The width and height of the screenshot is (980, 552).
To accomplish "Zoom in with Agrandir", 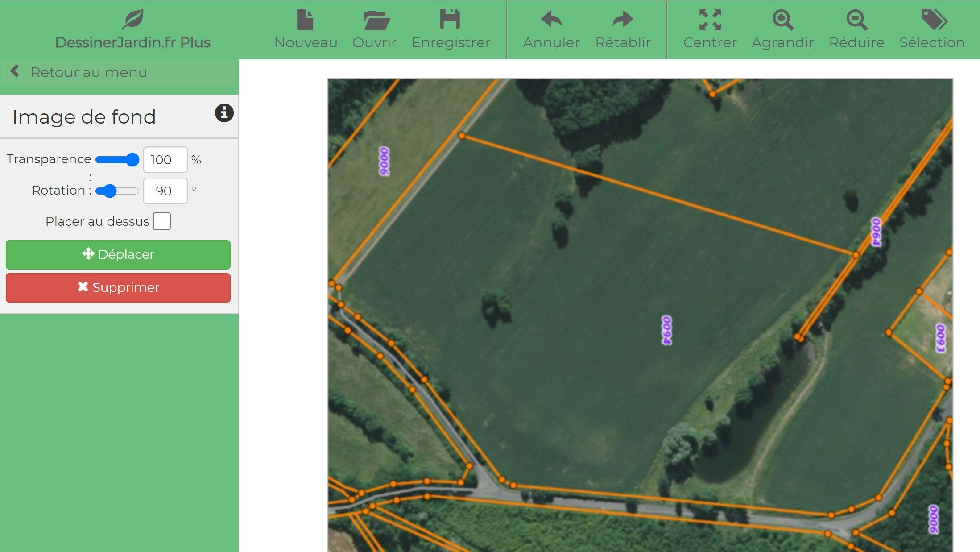I will click(x=782, y=29).
